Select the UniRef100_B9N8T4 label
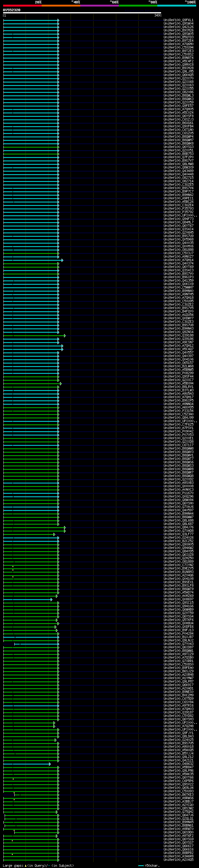The height and width of the screenshot is (868, 199). [x=178, y=58]
